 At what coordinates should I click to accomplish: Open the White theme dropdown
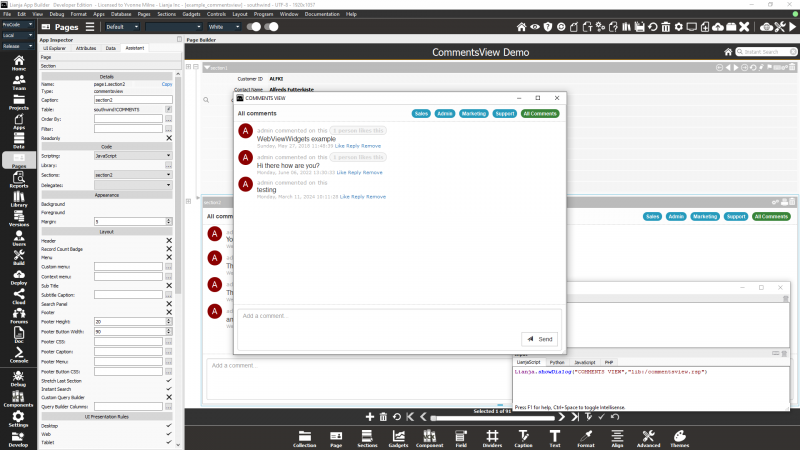tap(223, 27)
